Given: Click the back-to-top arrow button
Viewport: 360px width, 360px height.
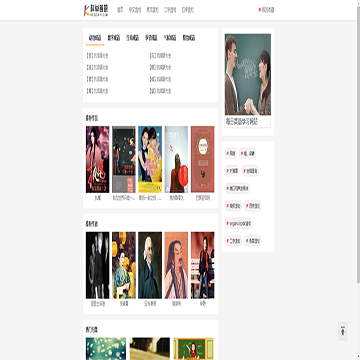Looking at the screenshot, I should (x=343, y=331).
